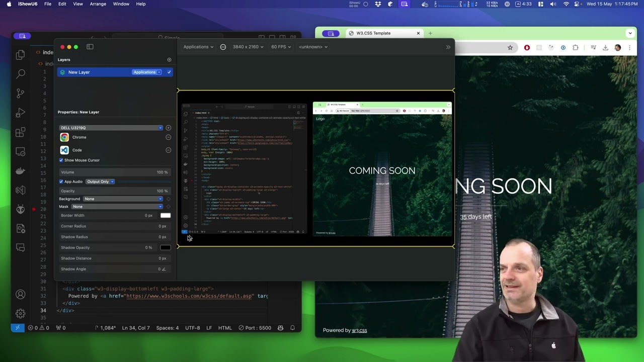644x362 pixels.
Task: Open VS Code Source Control view
Action: pos(20,93)
